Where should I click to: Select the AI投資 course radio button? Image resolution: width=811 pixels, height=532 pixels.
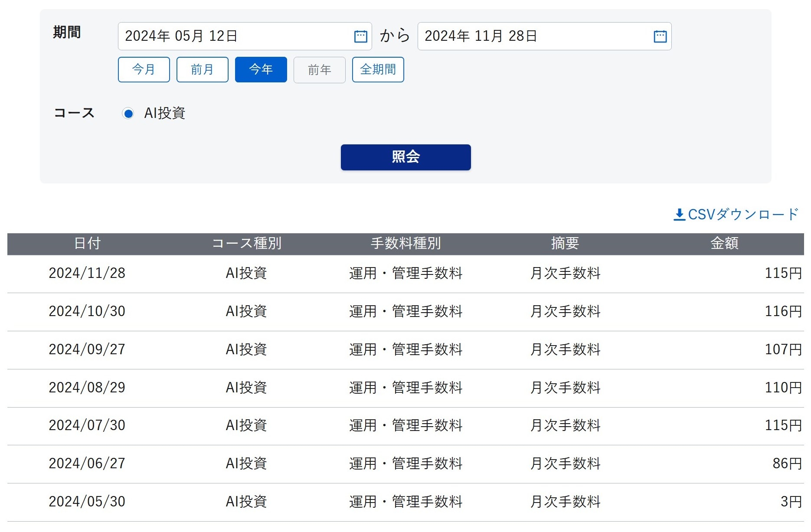(128, 114)
